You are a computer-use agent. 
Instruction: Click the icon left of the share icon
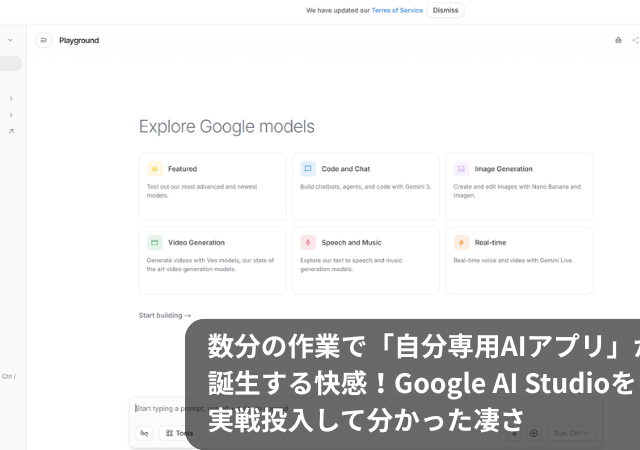coord(618,41)
